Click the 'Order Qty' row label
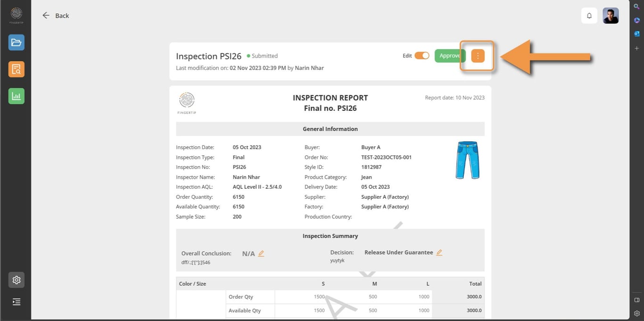Viewport: 644px width, 321px height. click(241, 297)
